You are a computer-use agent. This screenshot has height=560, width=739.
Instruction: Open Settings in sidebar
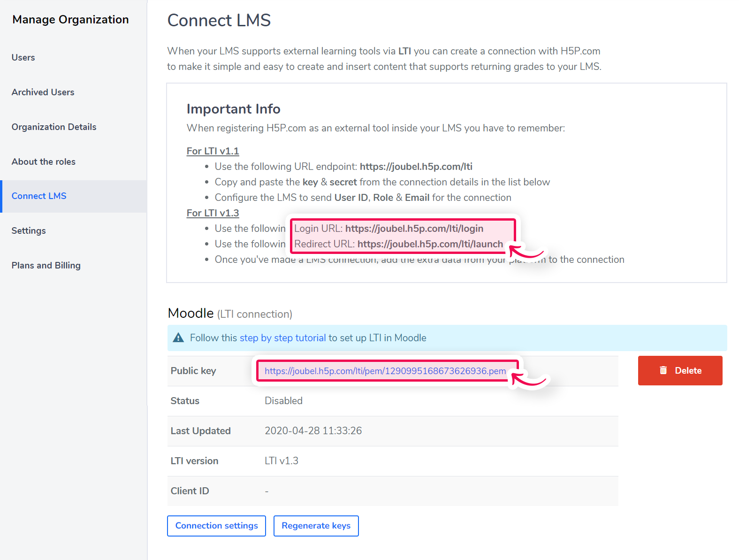(x=29, y=230)
